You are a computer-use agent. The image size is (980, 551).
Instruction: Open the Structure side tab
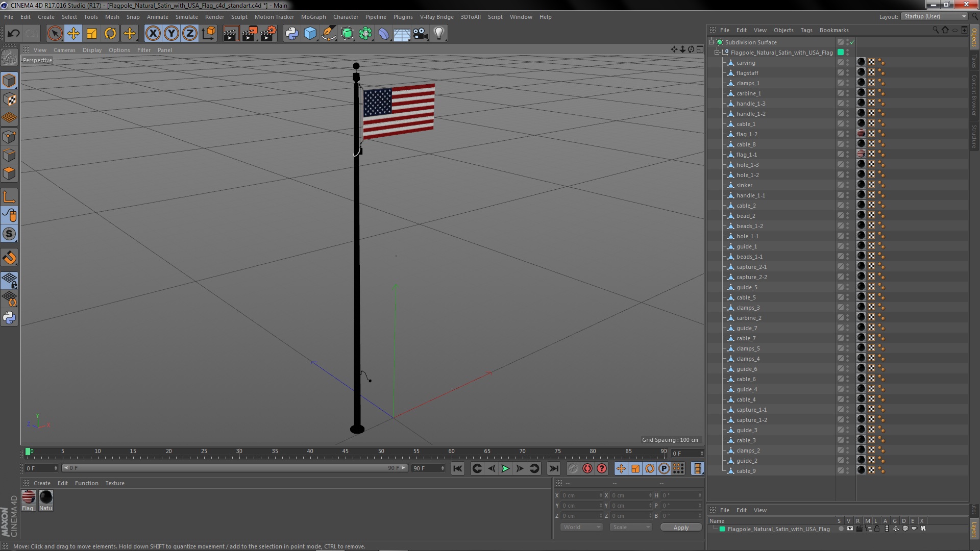pos(974,136)
